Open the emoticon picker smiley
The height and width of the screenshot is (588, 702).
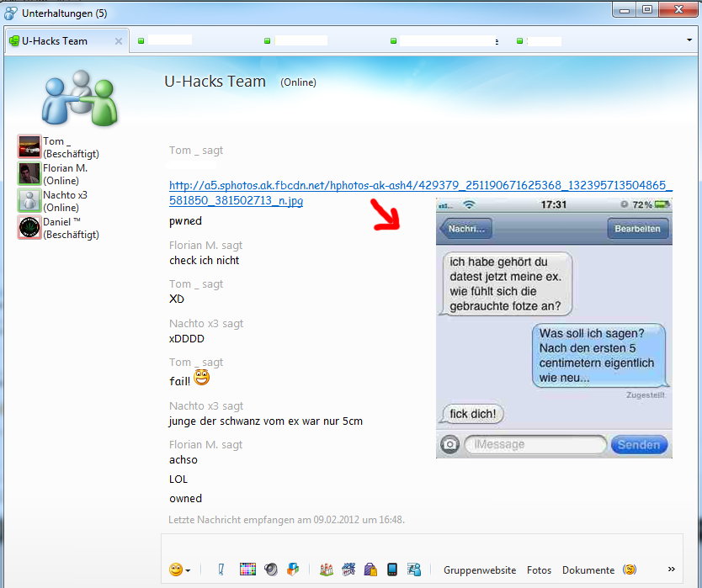pos(175,569)
